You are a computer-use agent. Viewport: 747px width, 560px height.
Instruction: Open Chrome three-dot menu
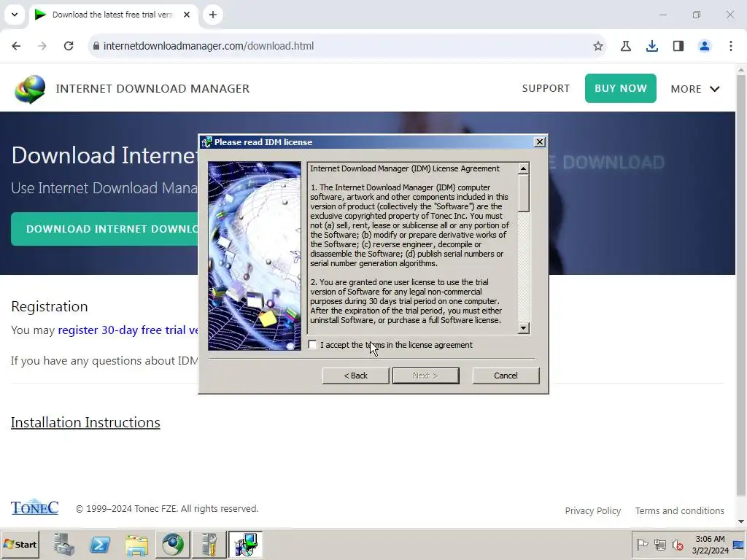click(x=730, y=46)
